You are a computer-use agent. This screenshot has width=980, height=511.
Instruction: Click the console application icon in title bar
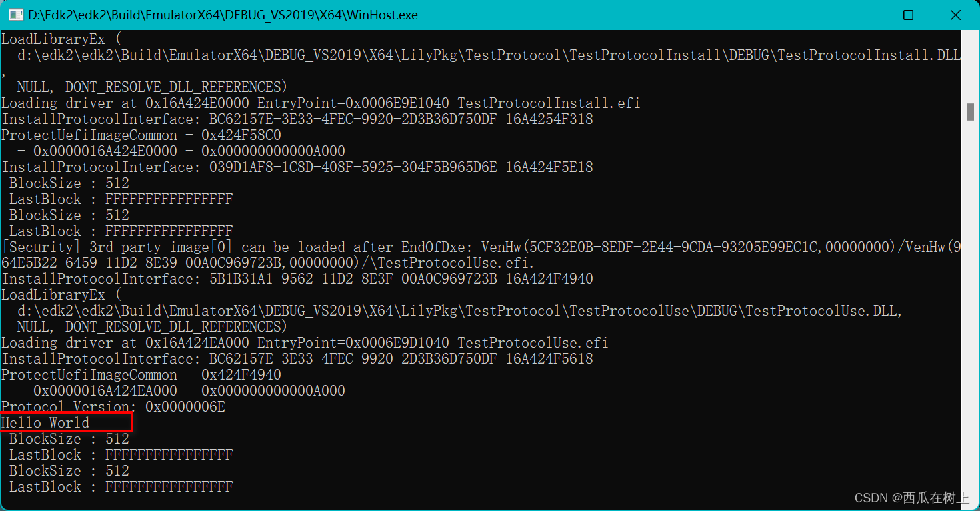[15, 14]
